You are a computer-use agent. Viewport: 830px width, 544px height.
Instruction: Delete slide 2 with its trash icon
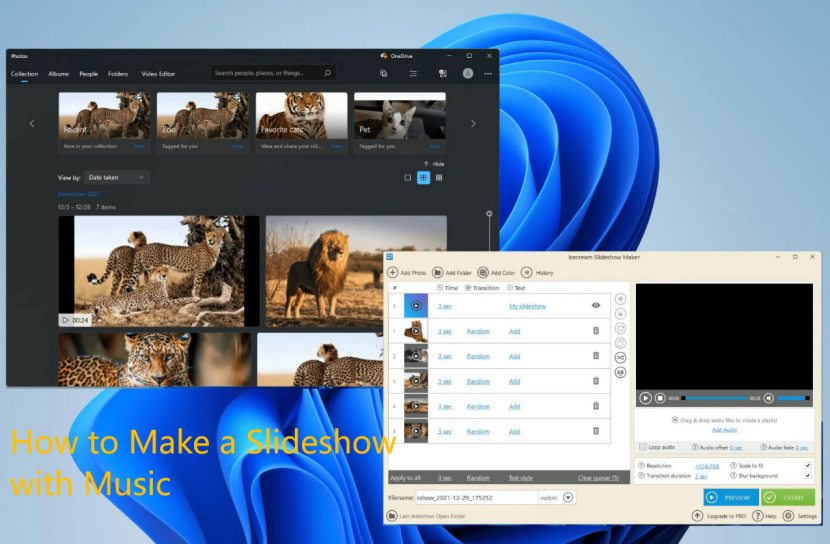(596, 356)
